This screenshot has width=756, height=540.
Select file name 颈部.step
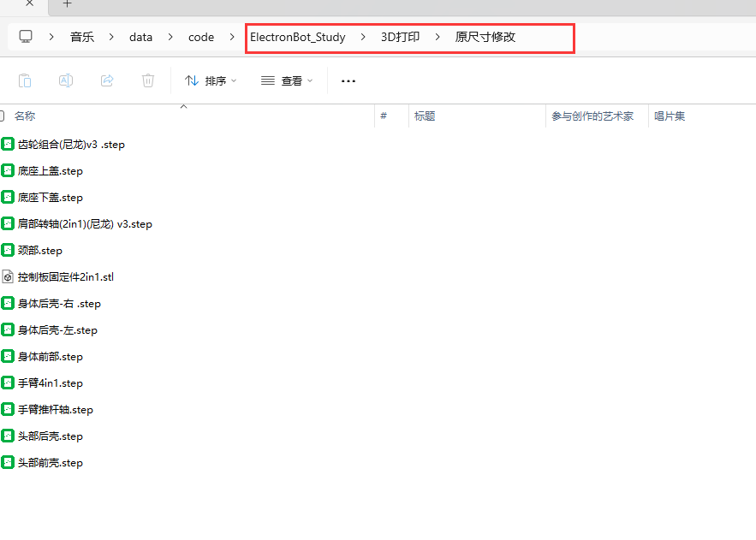[40, 251]
